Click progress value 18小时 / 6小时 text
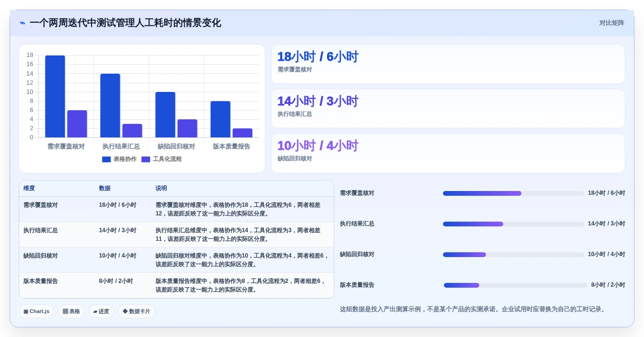Screen dimensions: 644x337 coord(606,193)
